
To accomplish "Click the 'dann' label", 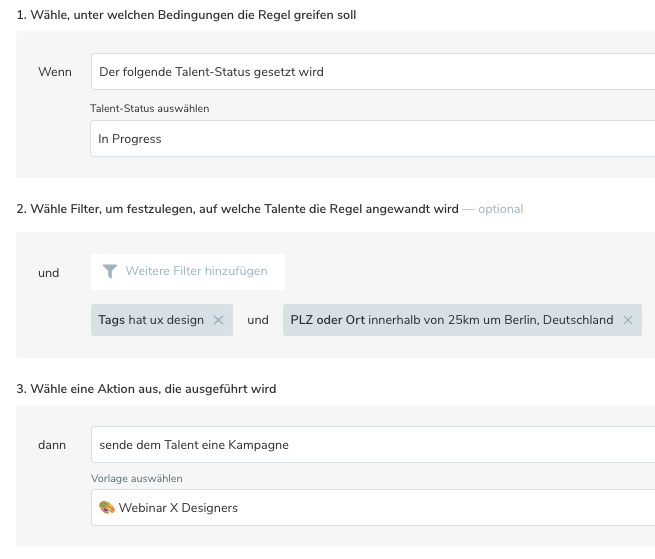I will coord(51,444).
